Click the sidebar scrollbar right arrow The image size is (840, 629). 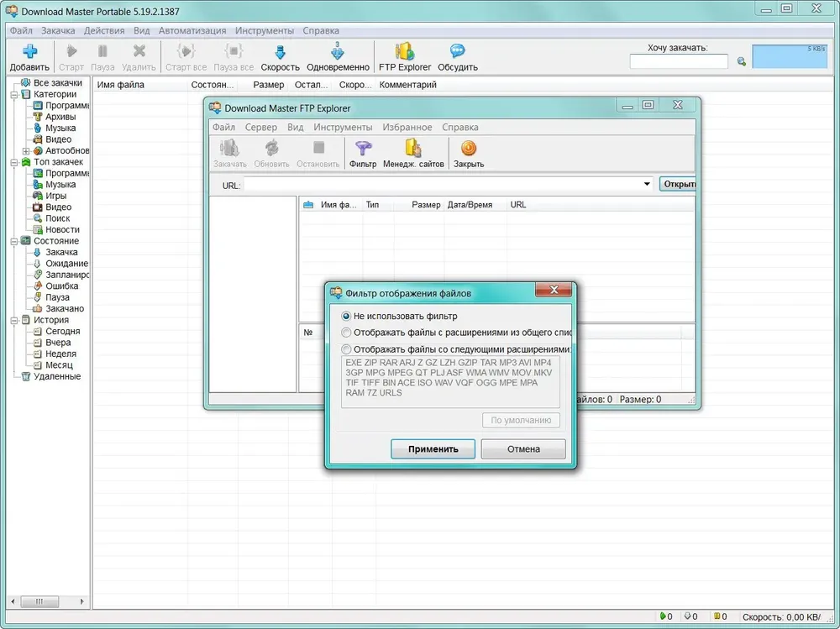(81, 601)
